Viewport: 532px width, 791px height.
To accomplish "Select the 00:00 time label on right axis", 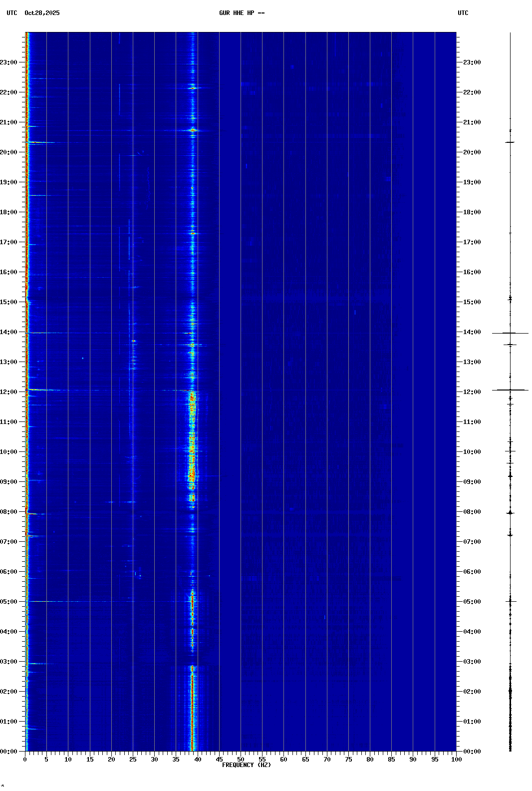I will click(472, 752).
